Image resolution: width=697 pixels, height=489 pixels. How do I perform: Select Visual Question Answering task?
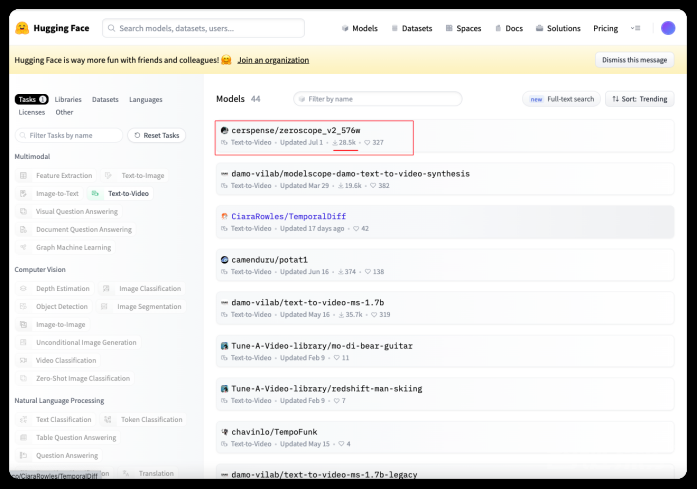[69, 212]
